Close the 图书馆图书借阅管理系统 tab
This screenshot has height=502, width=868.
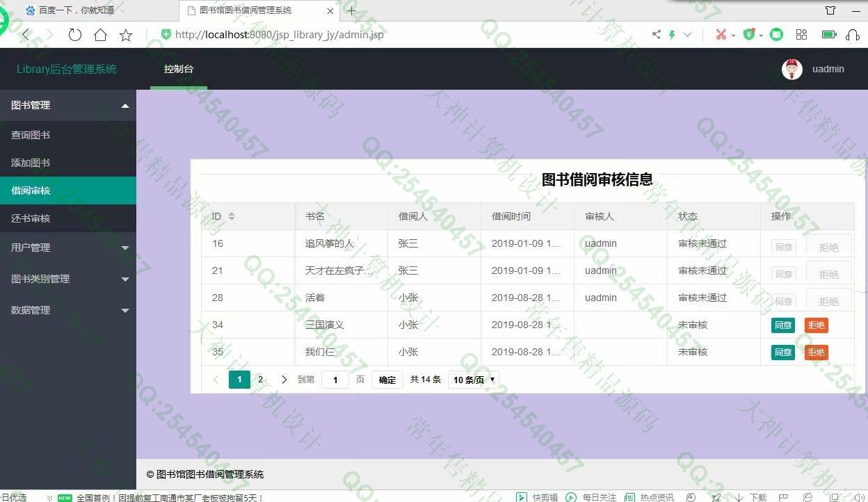[x=330, y=10]
